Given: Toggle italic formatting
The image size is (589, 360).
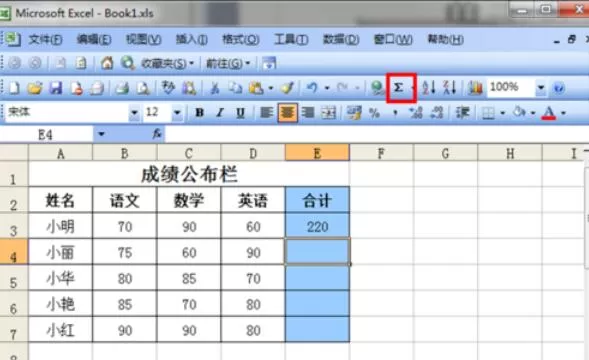Looking at the screenshot, I should pos(220,112).
